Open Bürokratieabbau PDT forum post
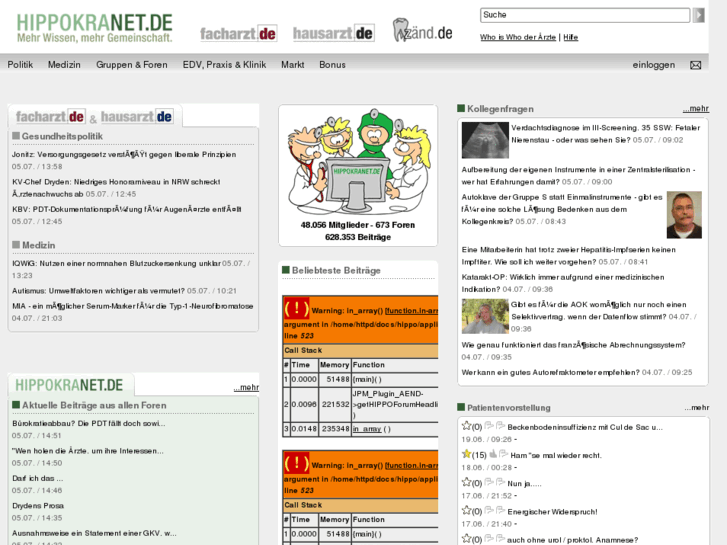The height and width of the screenshot is (545, 727). pos(89,423)
